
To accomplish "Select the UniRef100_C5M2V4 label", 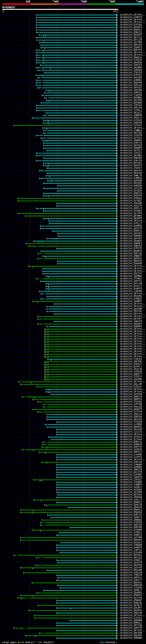I will tap(131, 575).
